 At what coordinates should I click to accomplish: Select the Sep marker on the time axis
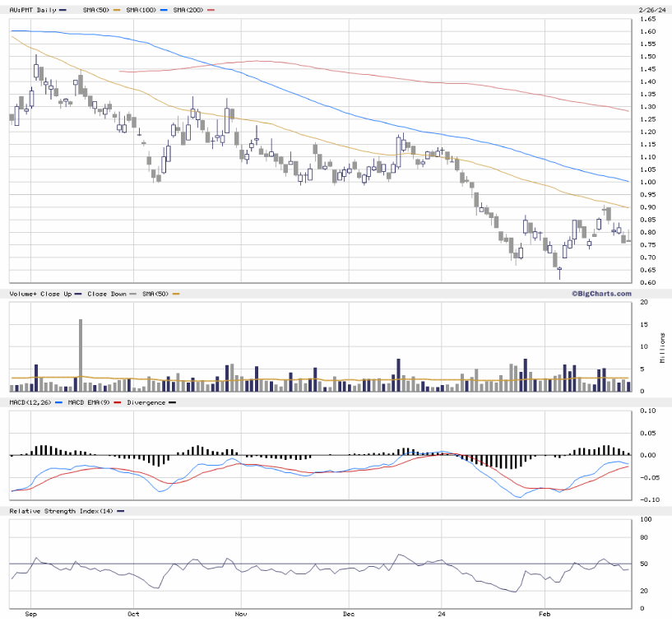[x=31, y=614]
